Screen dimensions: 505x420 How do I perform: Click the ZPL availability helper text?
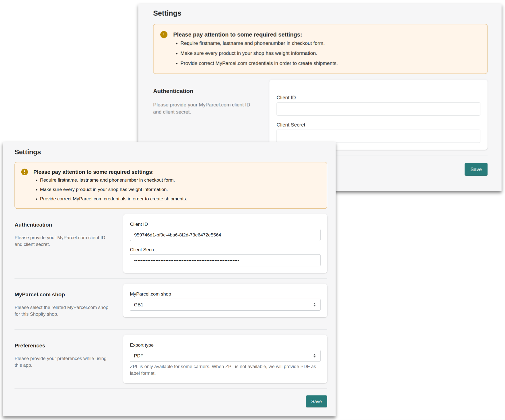coord(223,370)
